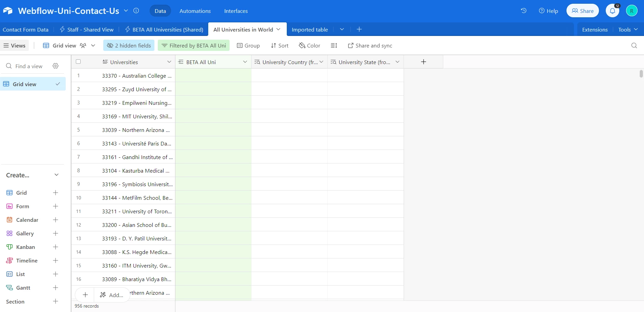The width and height of the screenshot is (644, 312).
Task: Expand base title dropdown chevron
Action: [126, 11]
